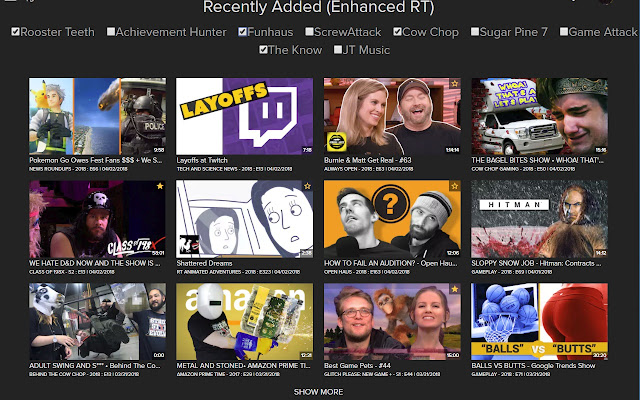Check the ScrewAttack checkbox

309,31
